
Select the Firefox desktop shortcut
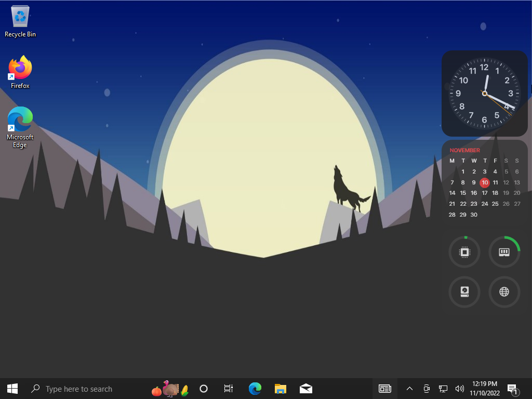(20, 72)
